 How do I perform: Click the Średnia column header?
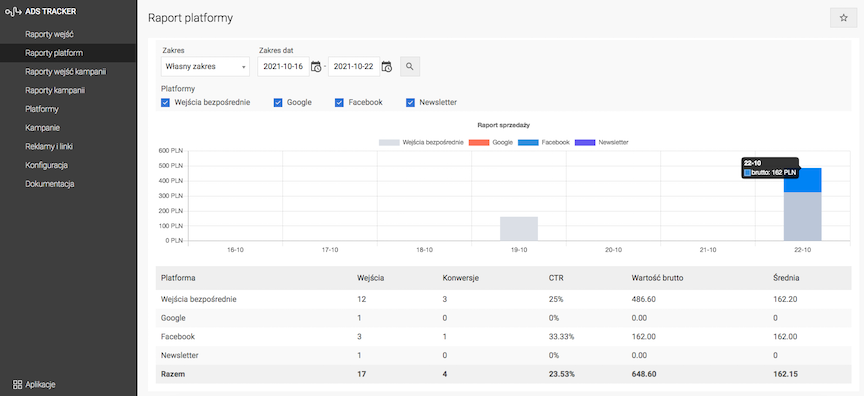tap(786, 278)
